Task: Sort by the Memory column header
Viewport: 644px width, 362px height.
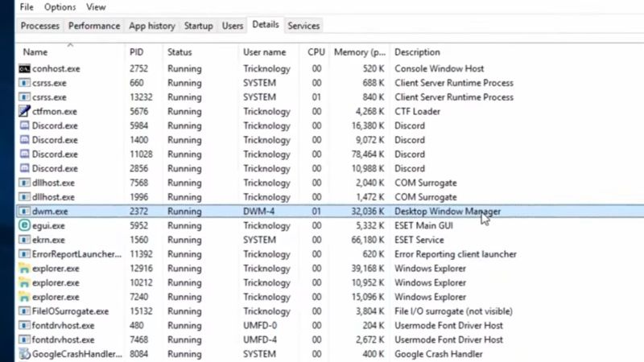Action: (360, 52)
